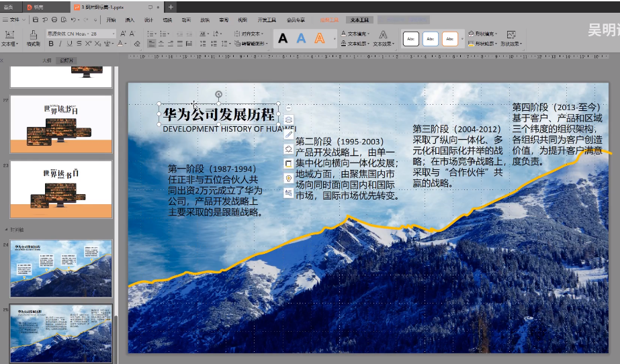Collapse slide panel with double-arrow icon
Image resolution: width=620 pixels, height=364 pixels.
click(1, 60)
